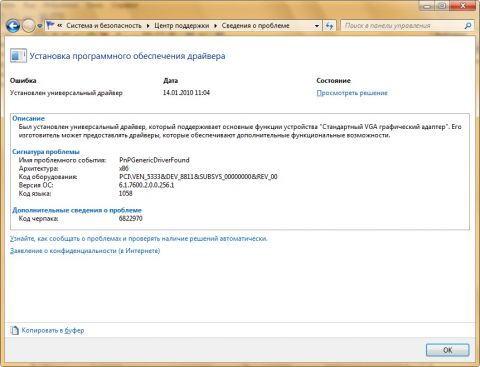Viewport: 480px width, 367px height.
Task: Open 'Просмотреть решение' link
Action: (x=352, y=93)
